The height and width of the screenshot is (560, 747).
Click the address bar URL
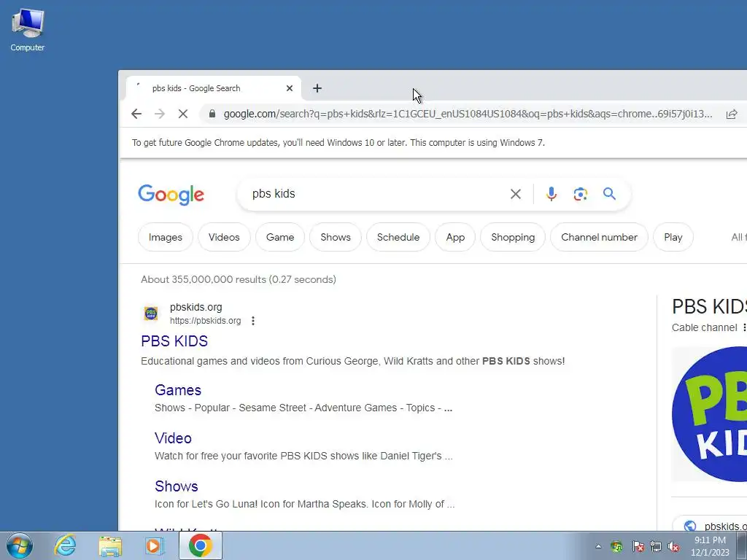click(468, 114)
